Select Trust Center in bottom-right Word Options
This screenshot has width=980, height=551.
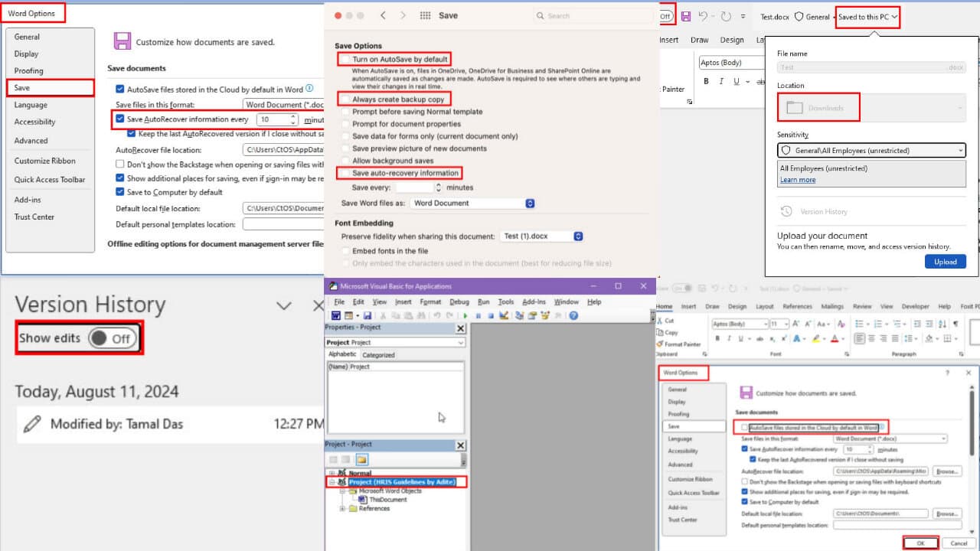coord(682,520)
